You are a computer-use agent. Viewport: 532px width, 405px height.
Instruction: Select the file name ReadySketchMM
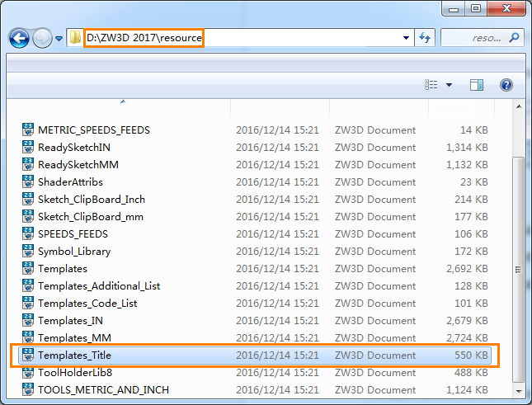tap(78, 165)
